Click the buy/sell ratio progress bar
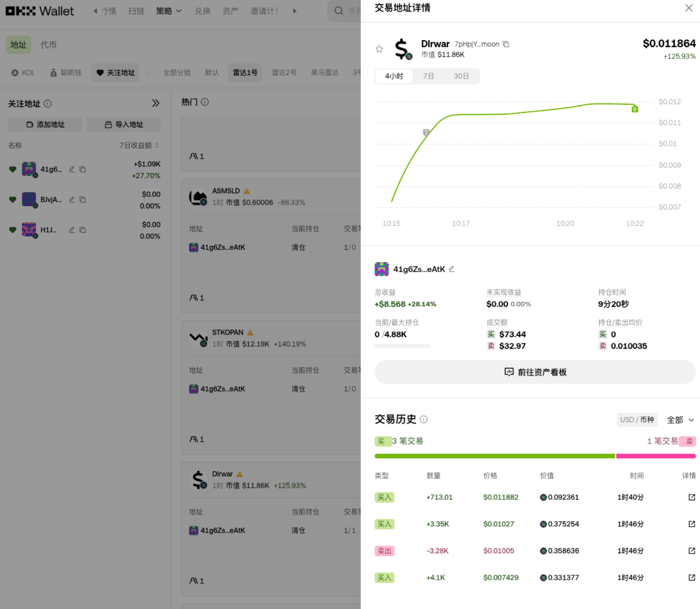The image size is (700, 609). coord(535,456)
